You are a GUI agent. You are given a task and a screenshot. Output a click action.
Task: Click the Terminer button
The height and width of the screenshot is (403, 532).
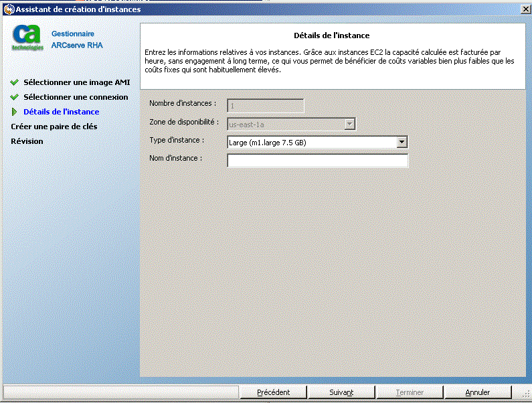[410, 392]
